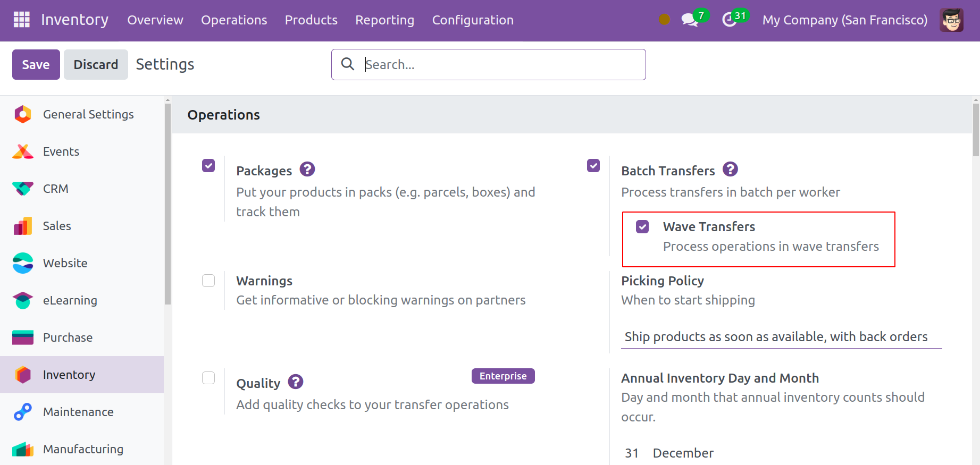
Task: Click the help icon next to Quality
Action: coord(295,382)
